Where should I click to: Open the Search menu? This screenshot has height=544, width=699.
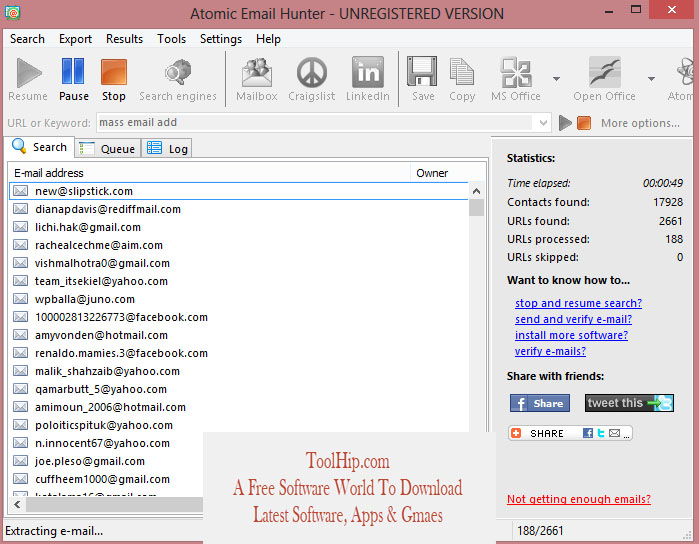27,39
